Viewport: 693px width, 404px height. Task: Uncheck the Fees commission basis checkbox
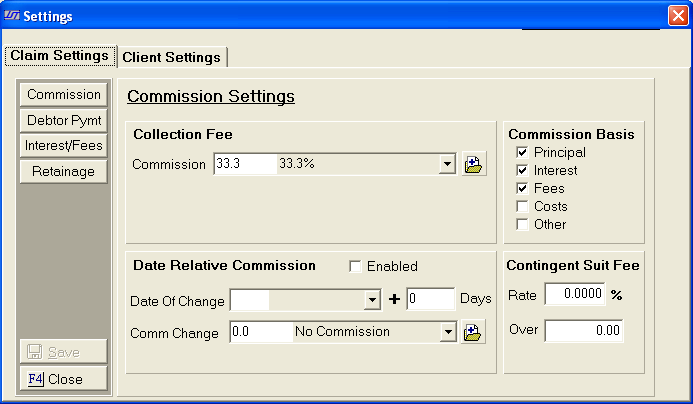point(522,189)
